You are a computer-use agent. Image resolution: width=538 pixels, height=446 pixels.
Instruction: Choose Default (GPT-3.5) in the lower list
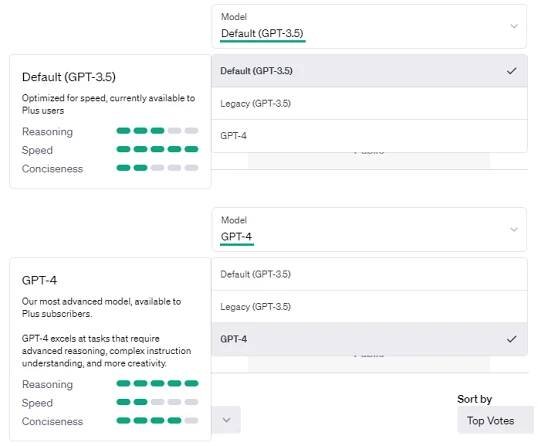click(369, 274)
